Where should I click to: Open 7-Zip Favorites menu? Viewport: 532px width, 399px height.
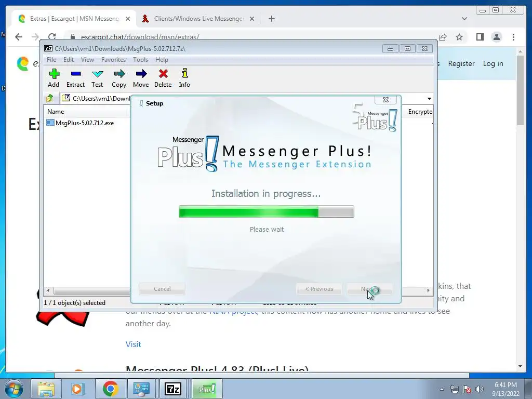tap(114, 60)
